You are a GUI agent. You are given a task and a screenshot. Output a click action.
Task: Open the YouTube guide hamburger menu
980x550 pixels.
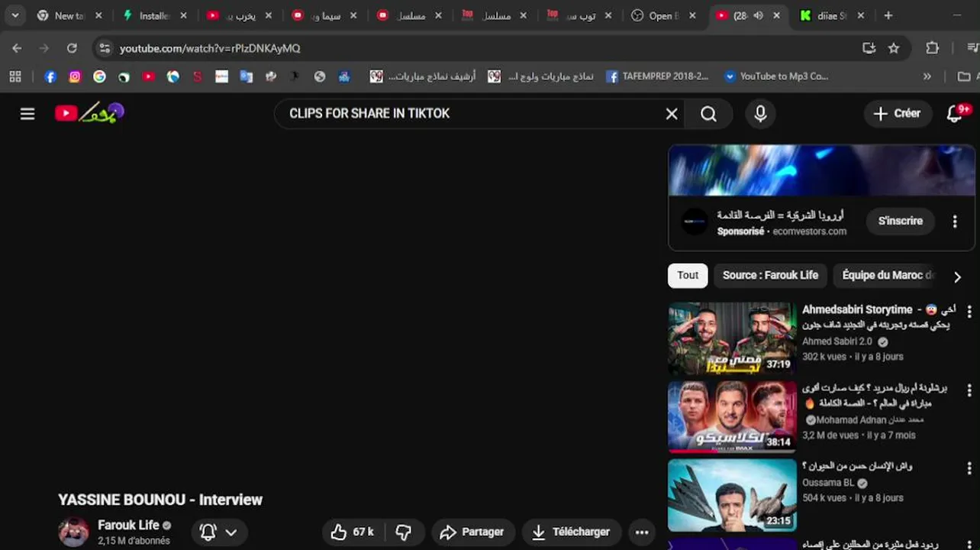tap(27, 114)
